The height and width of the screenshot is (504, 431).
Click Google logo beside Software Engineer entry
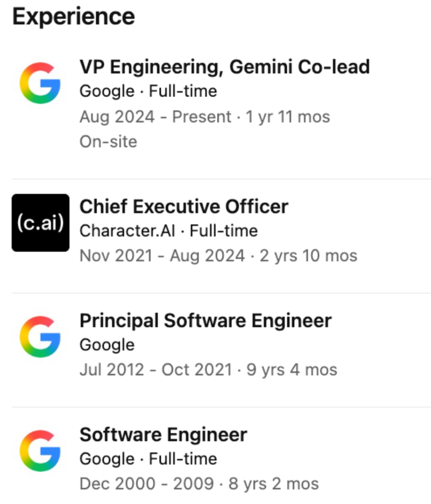[40, 451]
